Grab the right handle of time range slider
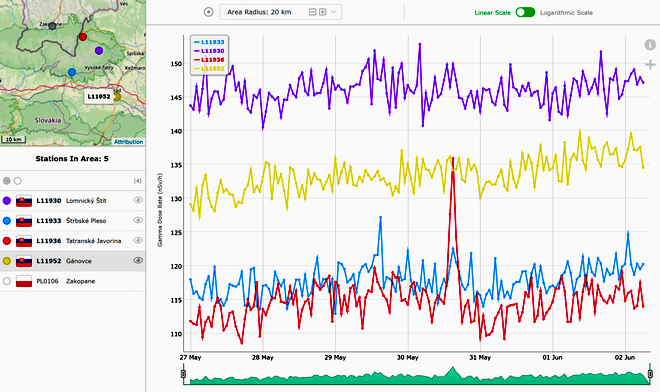Screen dimensions: 660x392 pyautogui.click(x=650, y=374)
